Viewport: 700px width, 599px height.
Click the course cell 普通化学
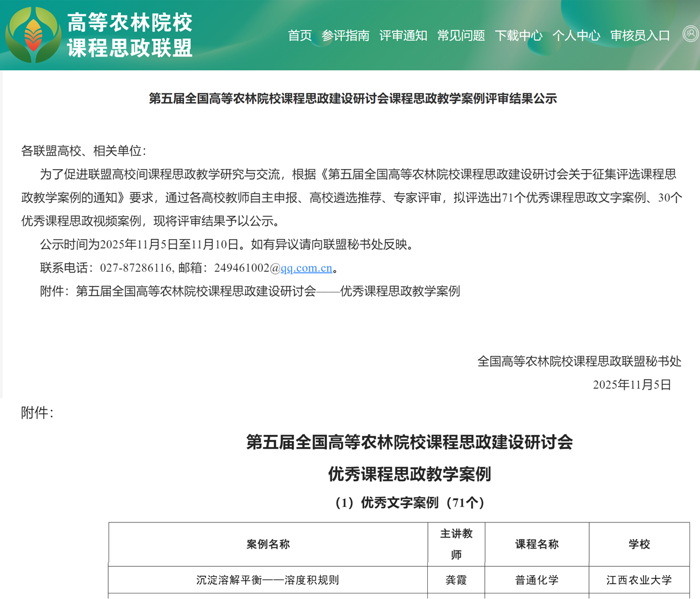pos(537,579)
